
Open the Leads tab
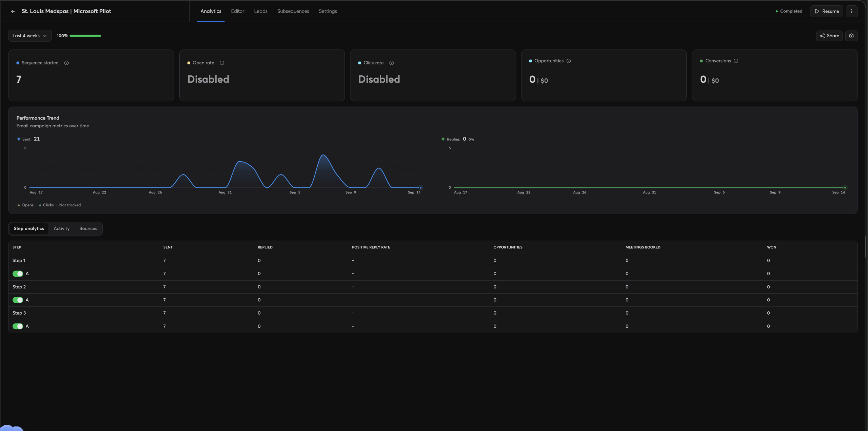pos(261,11)
